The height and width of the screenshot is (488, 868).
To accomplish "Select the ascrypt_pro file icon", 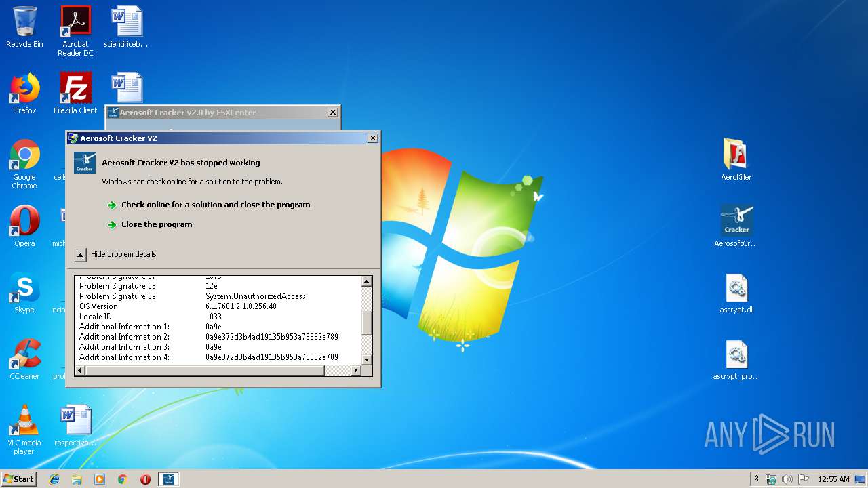I will click(x=736, y=359).
